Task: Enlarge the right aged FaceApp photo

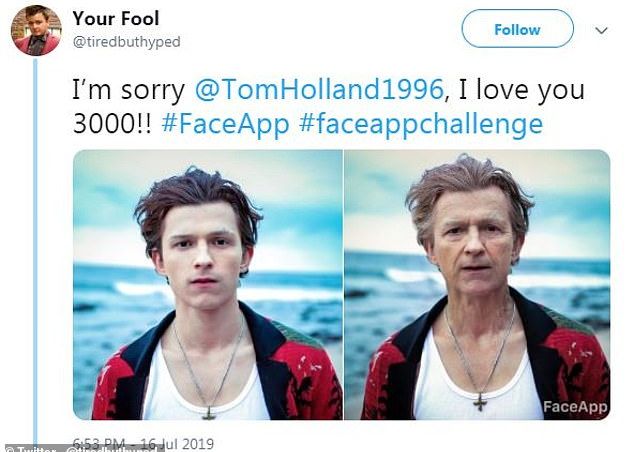Action: (477, 284)
